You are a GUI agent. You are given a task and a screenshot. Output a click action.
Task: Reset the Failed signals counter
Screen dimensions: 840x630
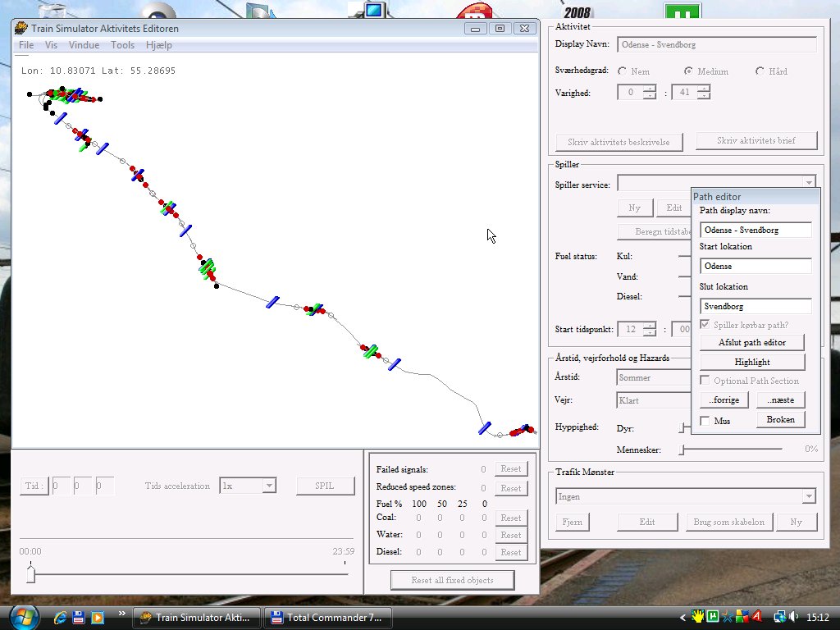[x=511, y=468]
